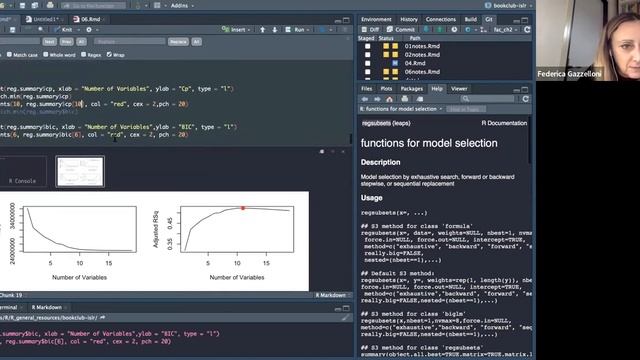Select the R Console output thumbnail
The image size is (640, 360).
(22, 171)
